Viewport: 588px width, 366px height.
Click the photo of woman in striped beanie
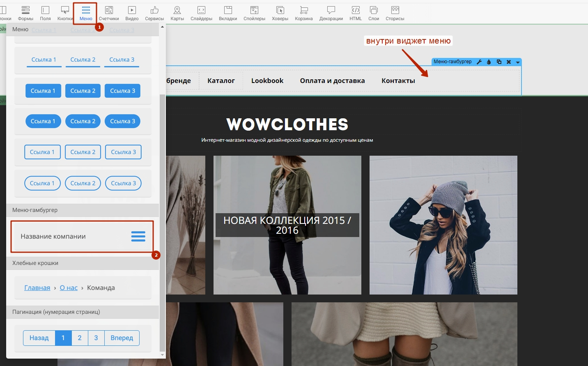(x=443, y=225)
